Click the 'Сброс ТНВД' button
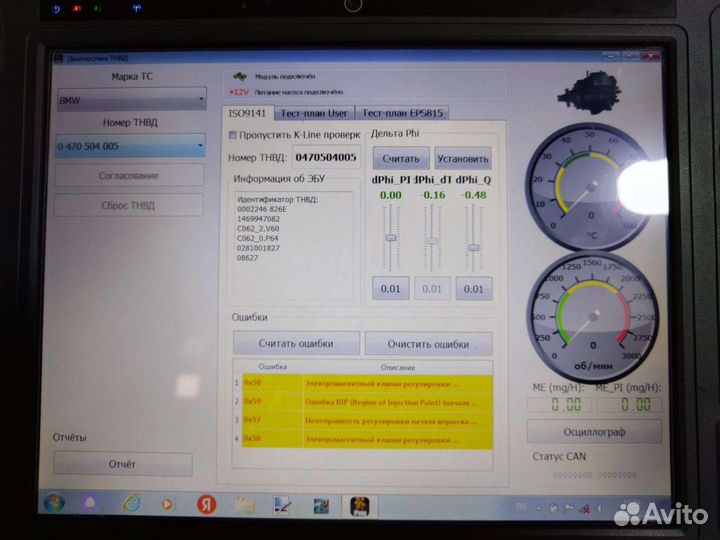 [129, 205]
